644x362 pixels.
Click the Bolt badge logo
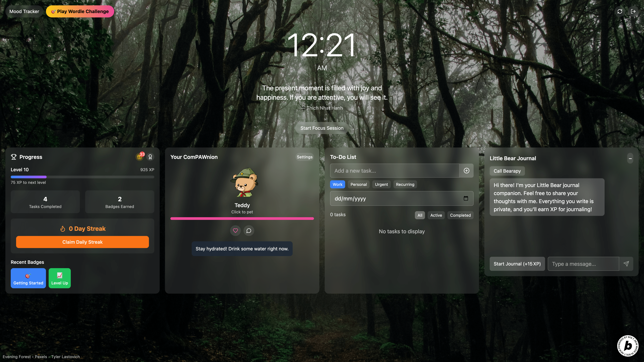(628, 346)
